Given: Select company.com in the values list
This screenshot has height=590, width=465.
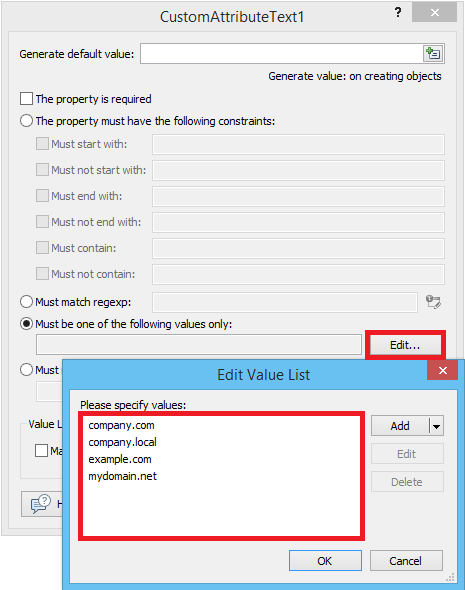Looking at the screenshot, I should click(x=121, y=425).
